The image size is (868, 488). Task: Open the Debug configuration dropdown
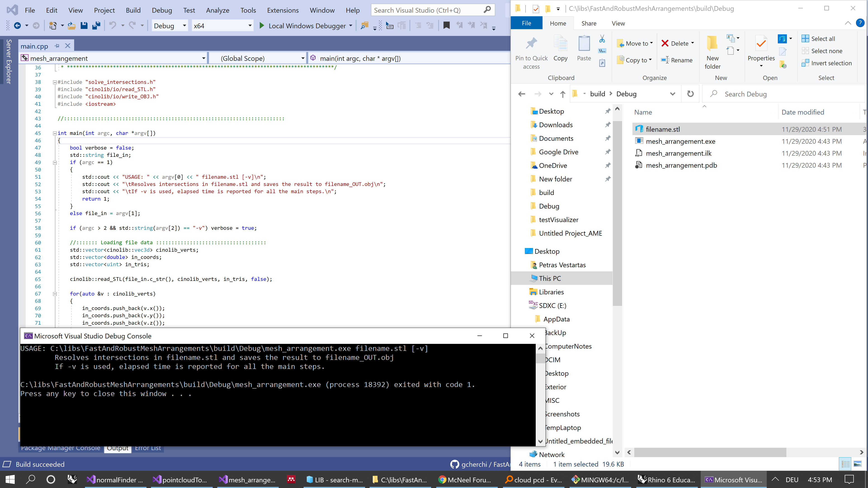pyautogui.click(x=184, y=25)
